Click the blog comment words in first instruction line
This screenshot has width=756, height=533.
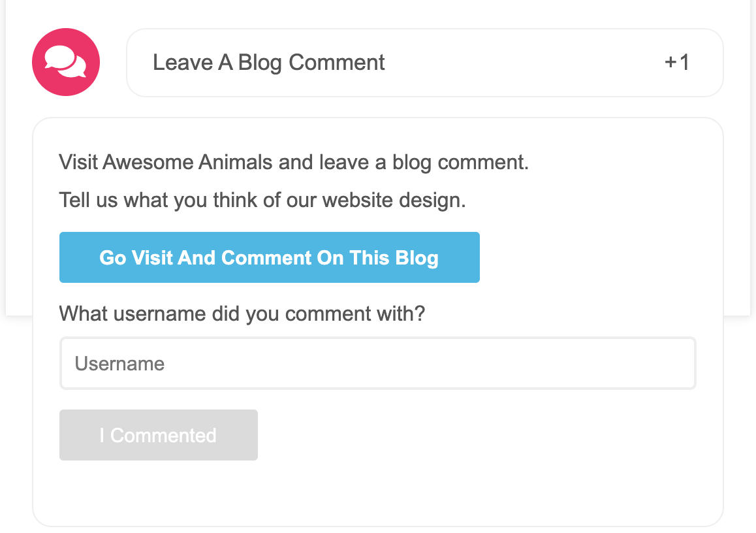(460, 162)
